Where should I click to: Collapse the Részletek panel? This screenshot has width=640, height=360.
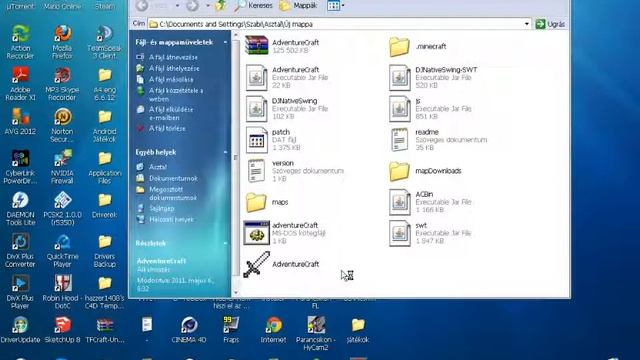click(225, 243)
